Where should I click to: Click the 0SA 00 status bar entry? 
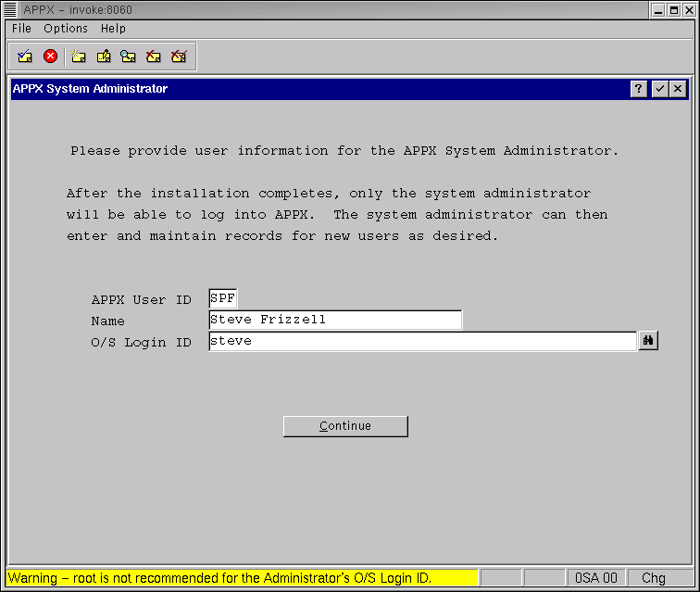tap(596, 578)
